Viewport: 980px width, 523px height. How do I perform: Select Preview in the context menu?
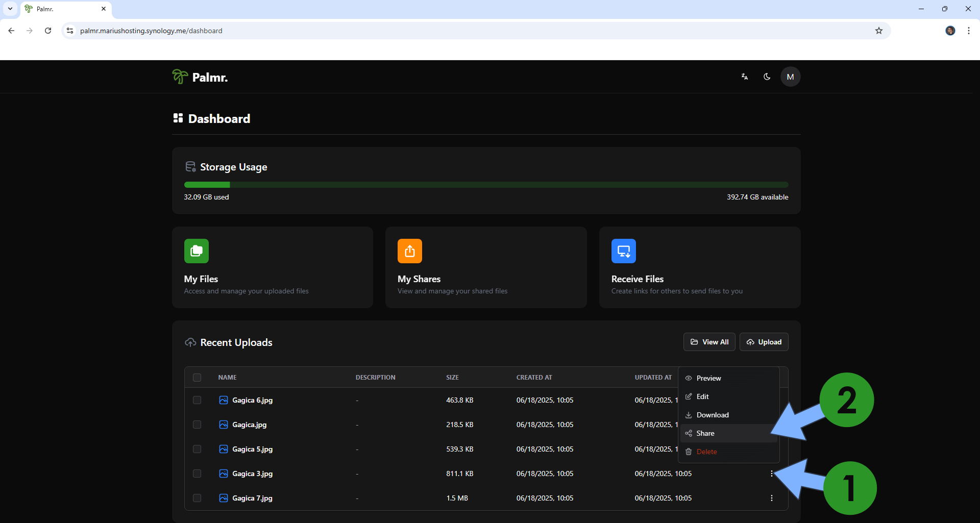tap(729, 378)
